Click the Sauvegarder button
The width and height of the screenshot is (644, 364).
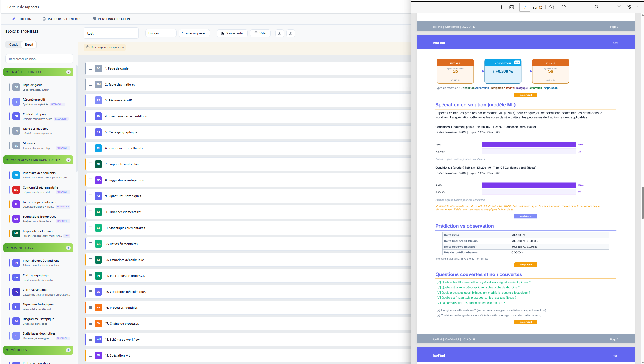coord(232,33)
